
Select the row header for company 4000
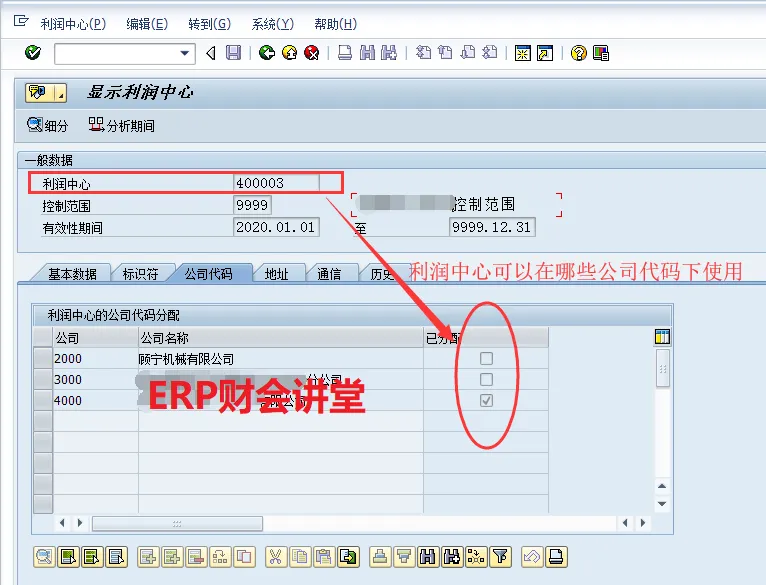43,400
